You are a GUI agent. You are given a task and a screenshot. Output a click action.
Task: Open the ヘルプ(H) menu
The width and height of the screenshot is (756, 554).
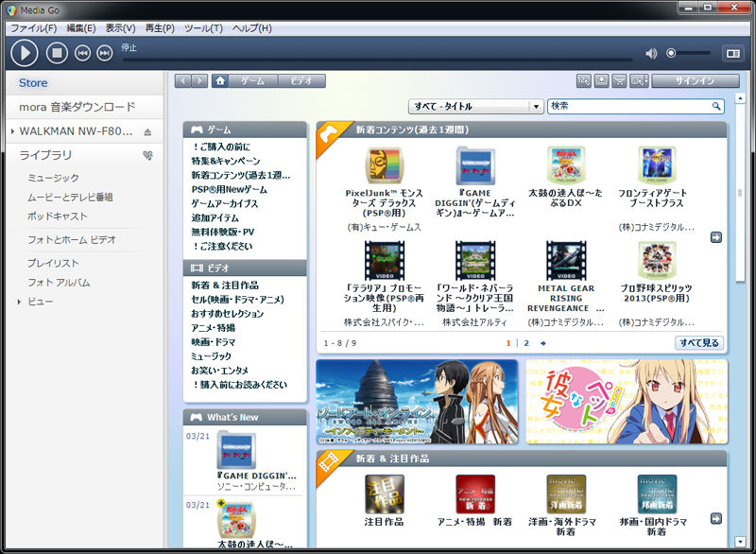point(252,28)
